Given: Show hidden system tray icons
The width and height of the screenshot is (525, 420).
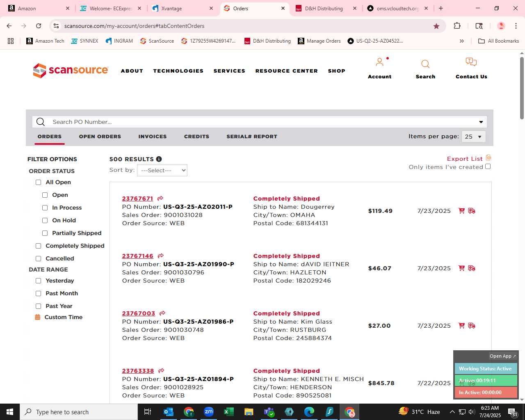Looking at the screenshot, I should click(x=452, y=412).
